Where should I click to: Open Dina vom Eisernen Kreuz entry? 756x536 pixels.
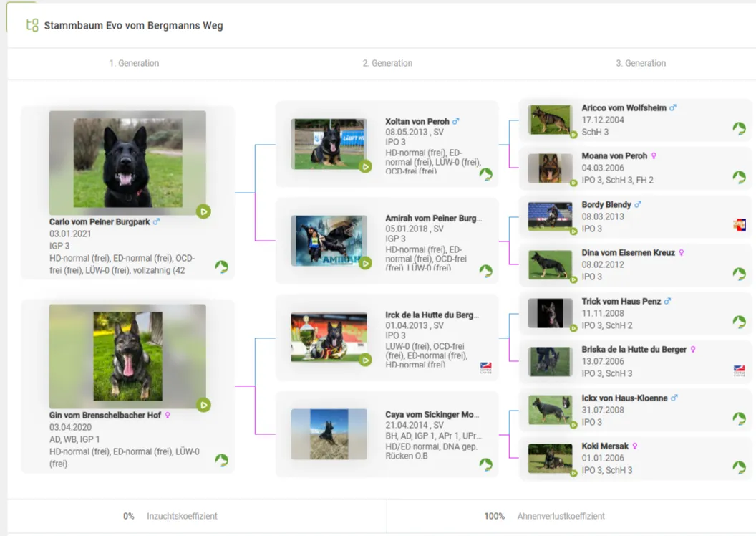point(628,253)
